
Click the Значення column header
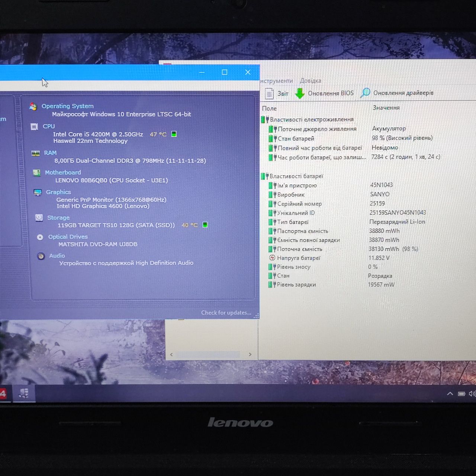[386, 107]
